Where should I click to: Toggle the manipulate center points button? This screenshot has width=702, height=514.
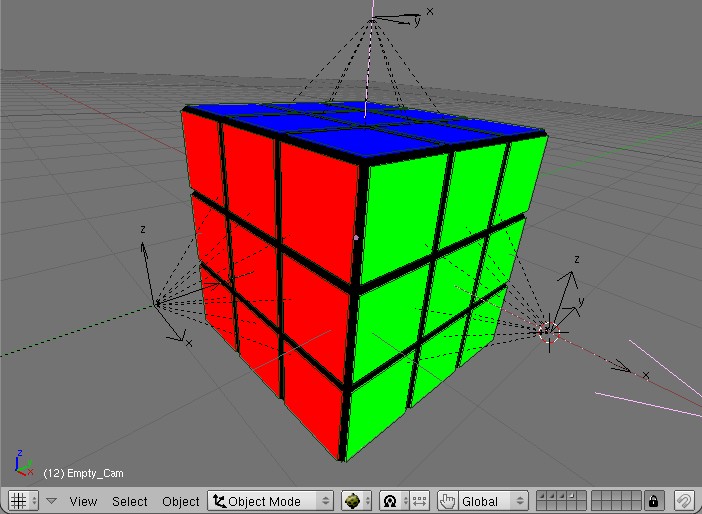coord(419,500)
